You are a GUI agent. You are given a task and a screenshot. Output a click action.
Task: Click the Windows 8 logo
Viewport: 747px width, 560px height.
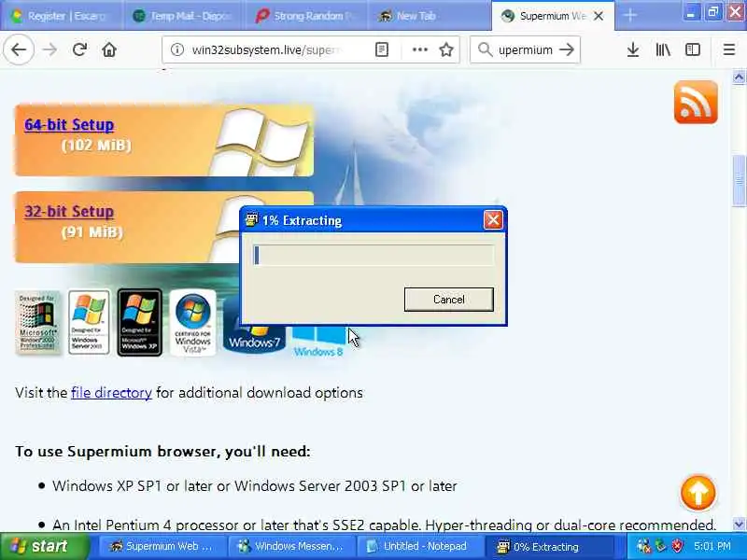coord(318,342)
